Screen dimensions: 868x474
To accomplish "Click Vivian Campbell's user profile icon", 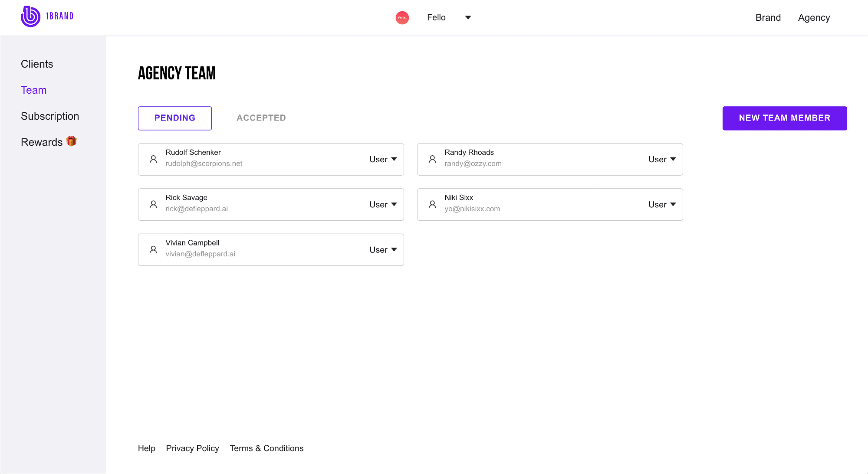I will (153, 250).
